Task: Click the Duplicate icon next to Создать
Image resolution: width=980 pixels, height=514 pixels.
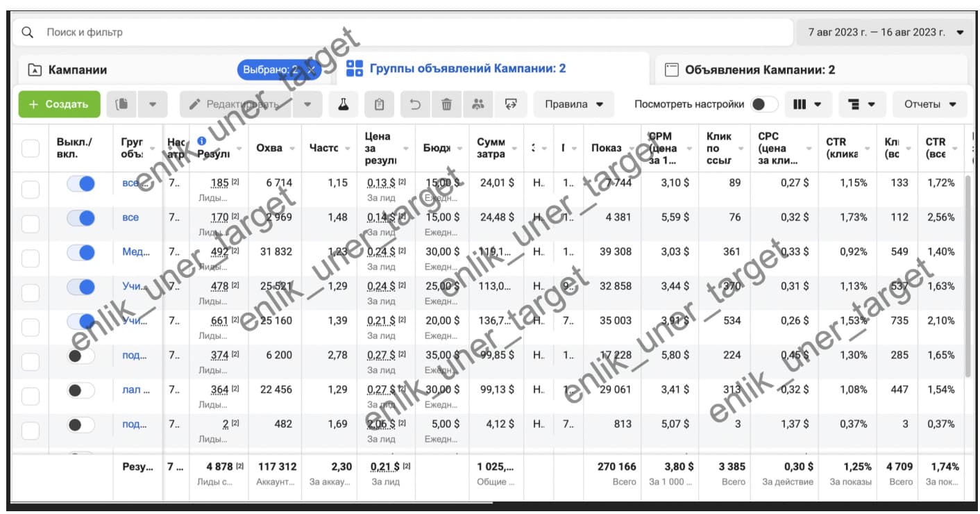Action: point(122,104)
